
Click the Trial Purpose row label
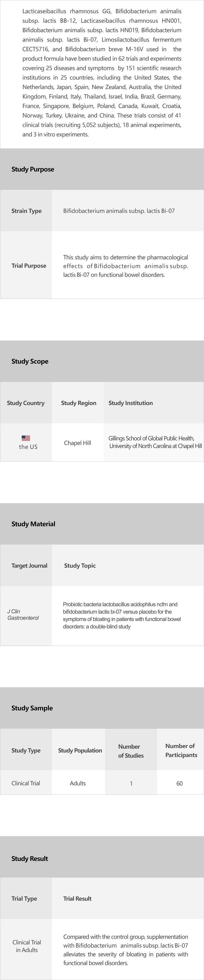(29, 266)
